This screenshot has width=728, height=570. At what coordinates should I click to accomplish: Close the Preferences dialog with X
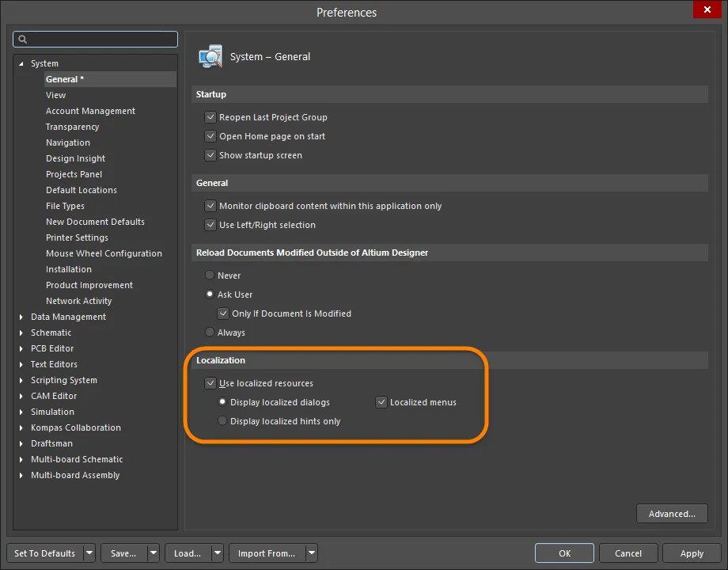(707, 9)
